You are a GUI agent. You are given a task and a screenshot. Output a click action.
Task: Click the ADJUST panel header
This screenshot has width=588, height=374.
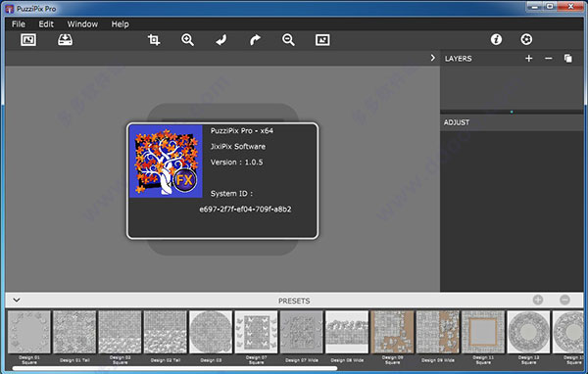457,122
